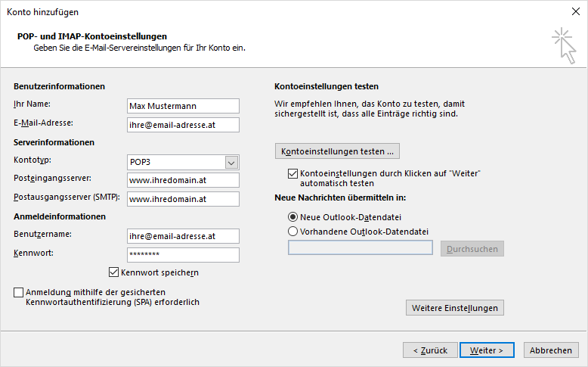Click the Postausgangsserver (SMTP) field
588x367 pixels.
click(x=183, y=199)
